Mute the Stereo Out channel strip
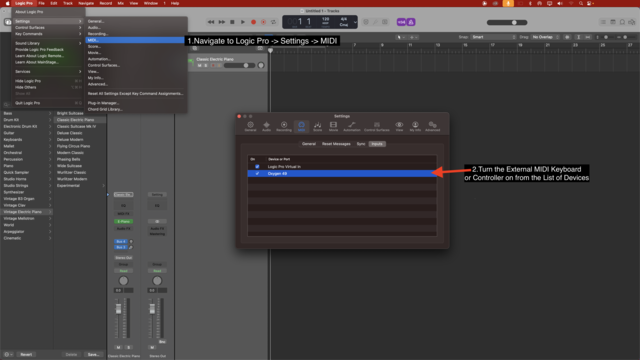 tap(152, 347)
